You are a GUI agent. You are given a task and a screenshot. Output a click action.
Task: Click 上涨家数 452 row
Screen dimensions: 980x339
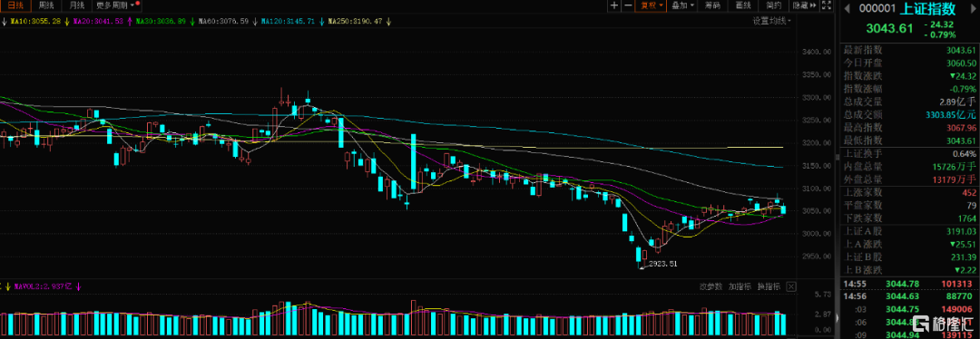point(909,192)
